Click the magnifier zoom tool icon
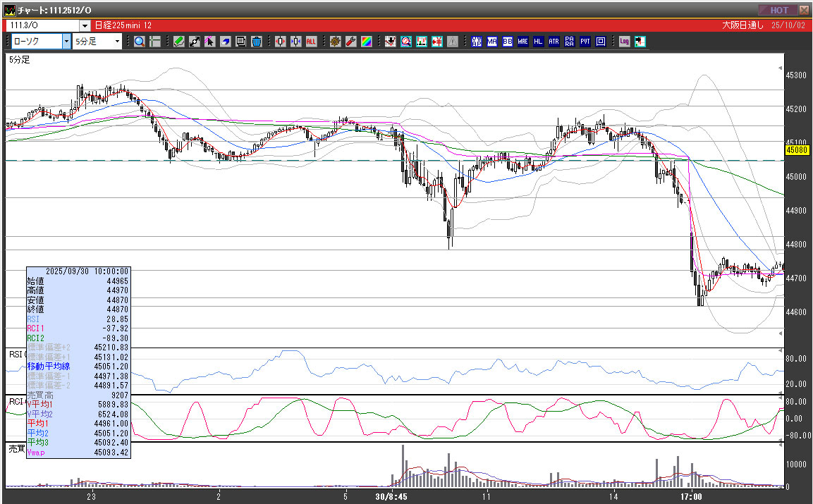Image resolution: width=813 pixels, height=504 pixels. 139,42
